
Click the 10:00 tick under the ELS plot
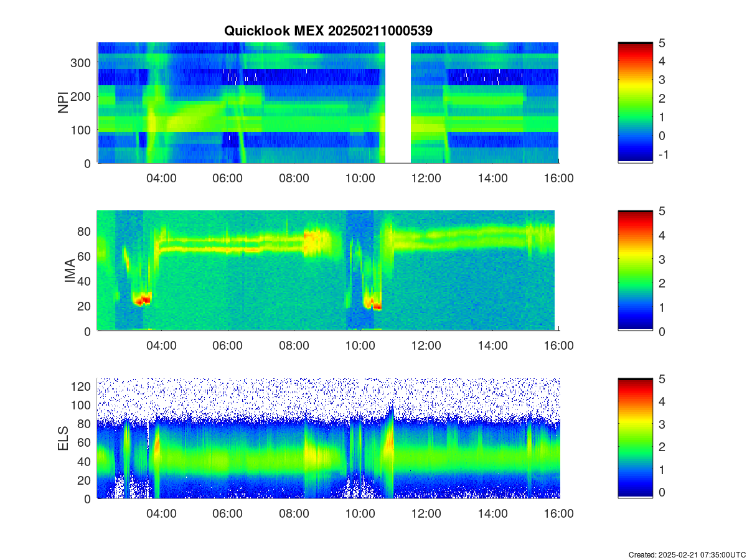point(360,514)
